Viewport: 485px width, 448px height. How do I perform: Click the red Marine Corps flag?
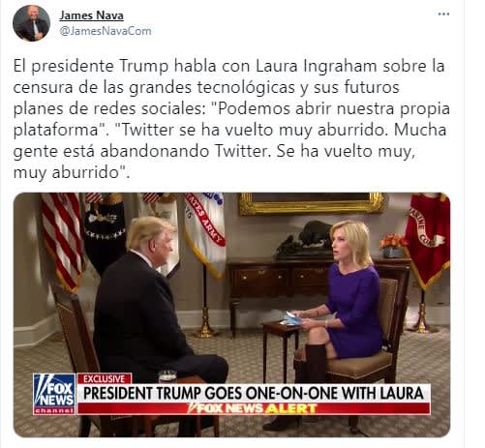pos(428,239)
